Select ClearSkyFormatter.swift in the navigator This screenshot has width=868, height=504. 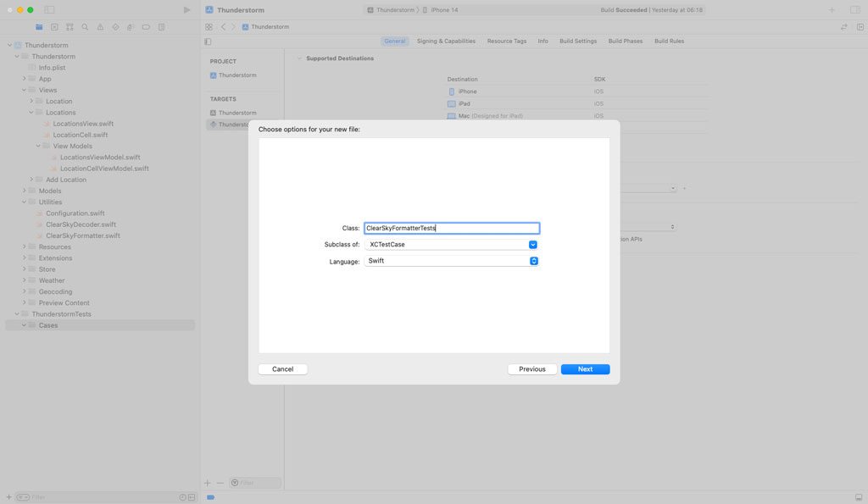click(82, 235)
